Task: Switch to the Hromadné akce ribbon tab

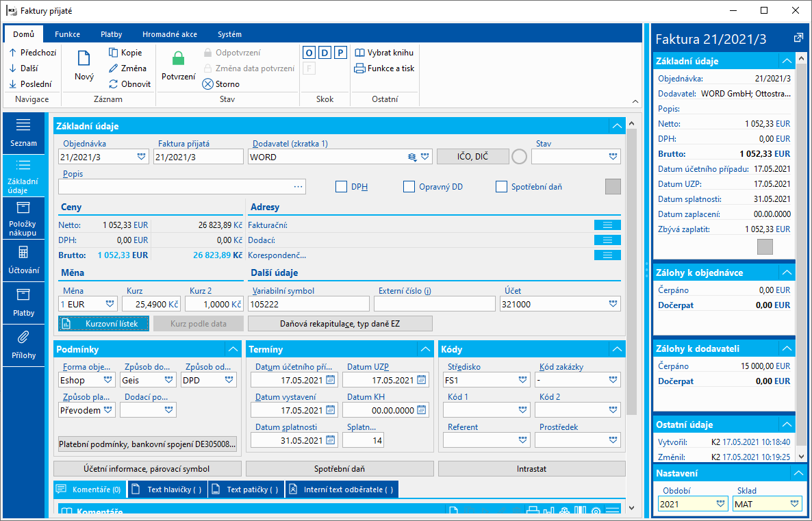Action: [170, 34]
